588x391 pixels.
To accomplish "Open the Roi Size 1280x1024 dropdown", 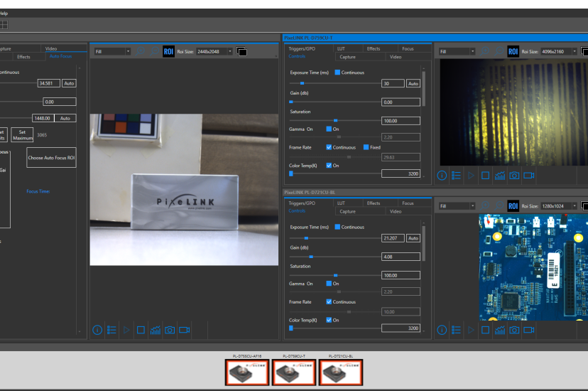I will coord(558,206).
